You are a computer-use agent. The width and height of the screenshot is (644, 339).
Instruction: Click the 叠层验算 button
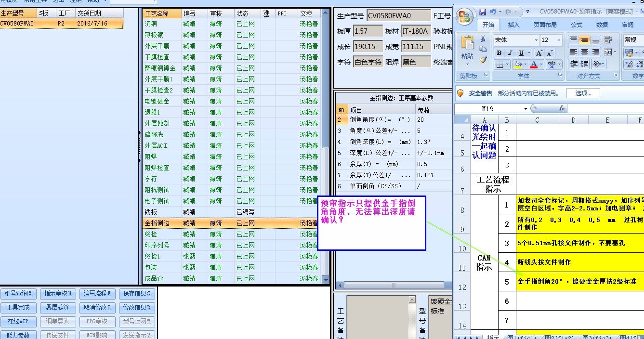(x=58, y=307)
